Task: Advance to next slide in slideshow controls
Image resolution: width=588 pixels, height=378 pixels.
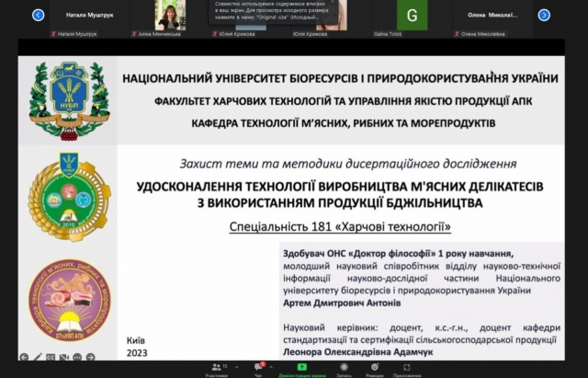Action: pyautogui.click(x=90, y=357)
